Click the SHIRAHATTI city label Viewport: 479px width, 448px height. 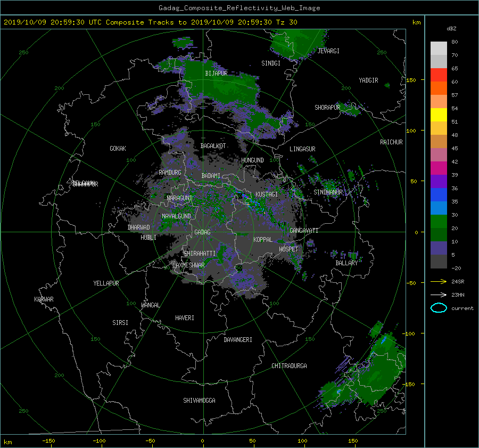coord(200,254)
